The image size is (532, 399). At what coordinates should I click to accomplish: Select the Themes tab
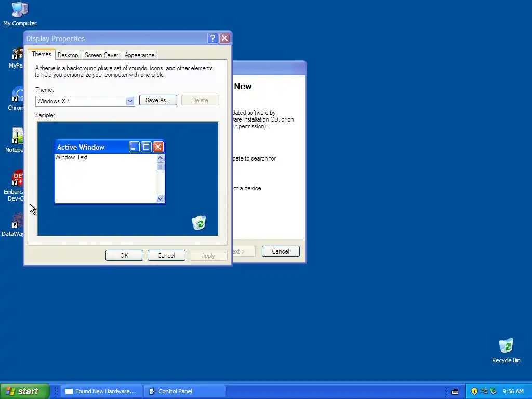(42, 54)
